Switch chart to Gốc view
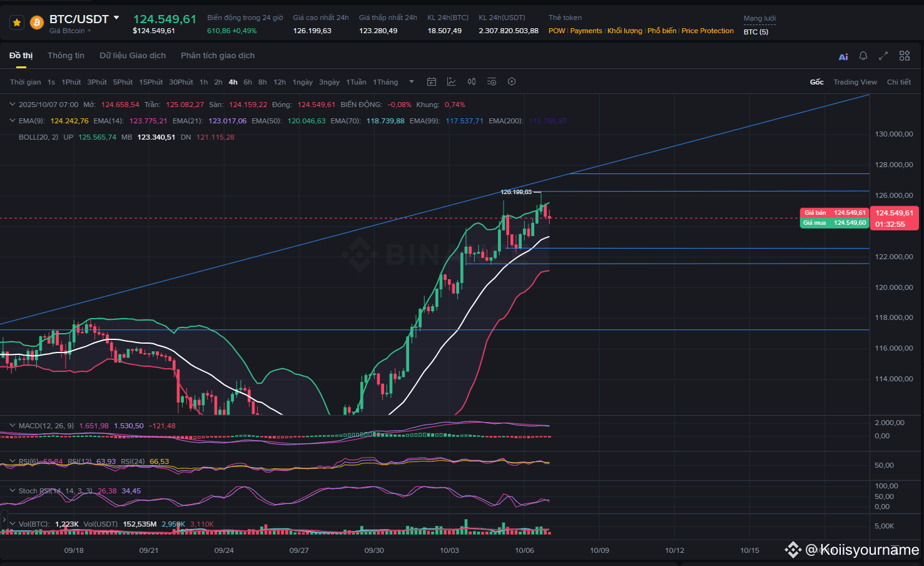Screen dimensions: 924x566 click(x=817, y=82)
